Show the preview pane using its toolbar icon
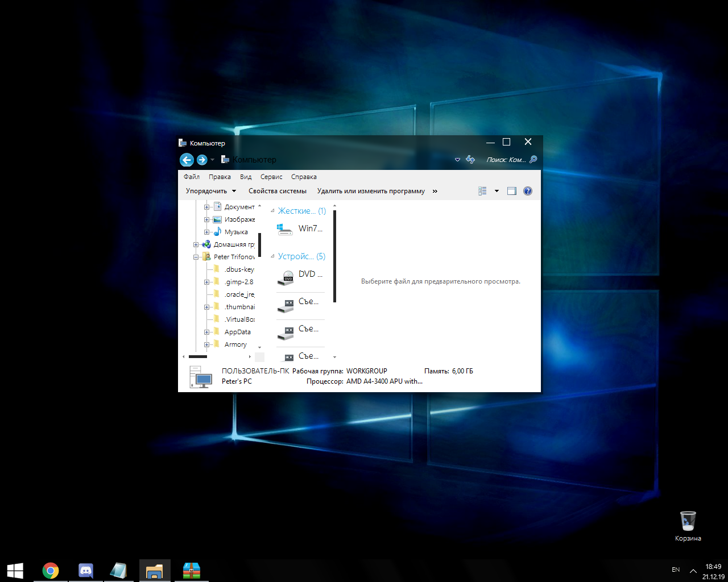728x582 pixels. (x=511, y=191)
